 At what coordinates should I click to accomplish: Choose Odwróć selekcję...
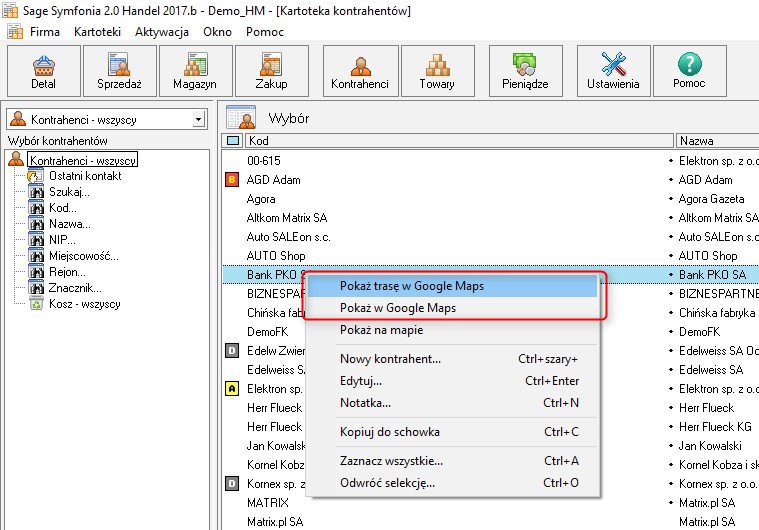453,483
